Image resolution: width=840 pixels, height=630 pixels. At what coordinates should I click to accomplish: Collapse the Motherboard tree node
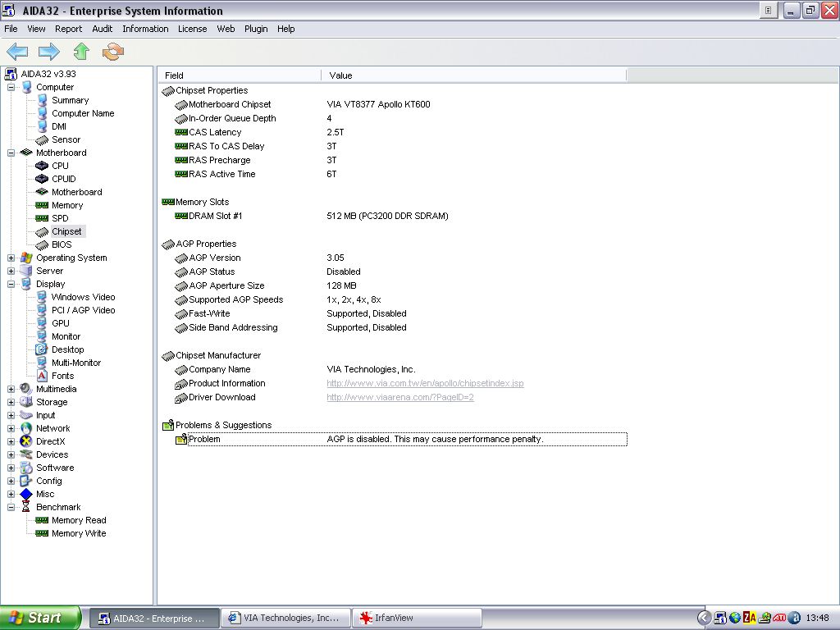pos(11,153)
